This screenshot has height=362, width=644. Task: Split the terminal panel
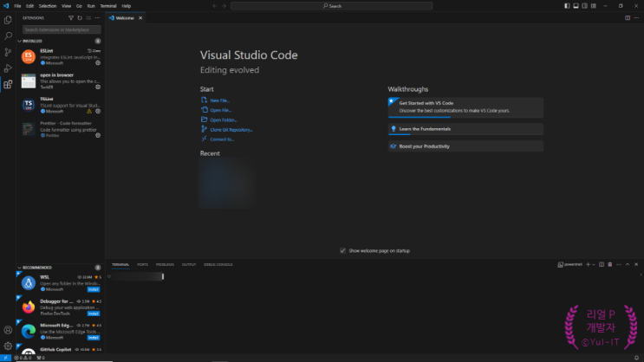click(602, 265)
